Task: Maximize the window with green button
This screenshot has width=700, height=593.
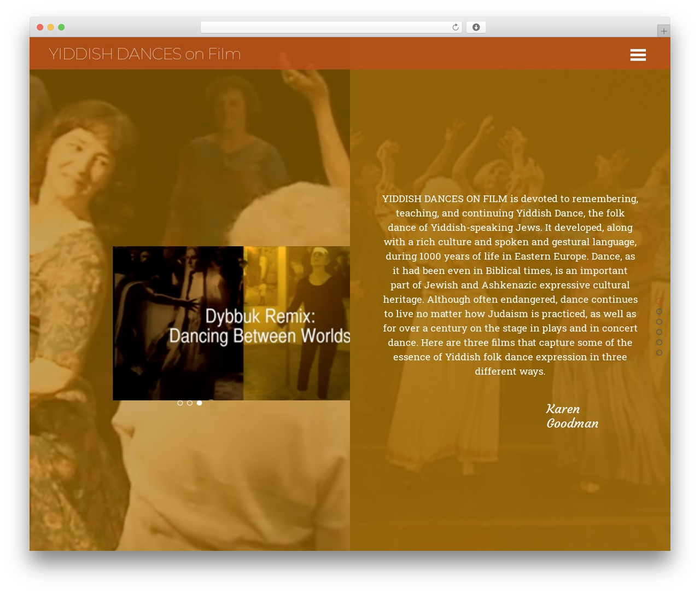Action: click(61, 27)
